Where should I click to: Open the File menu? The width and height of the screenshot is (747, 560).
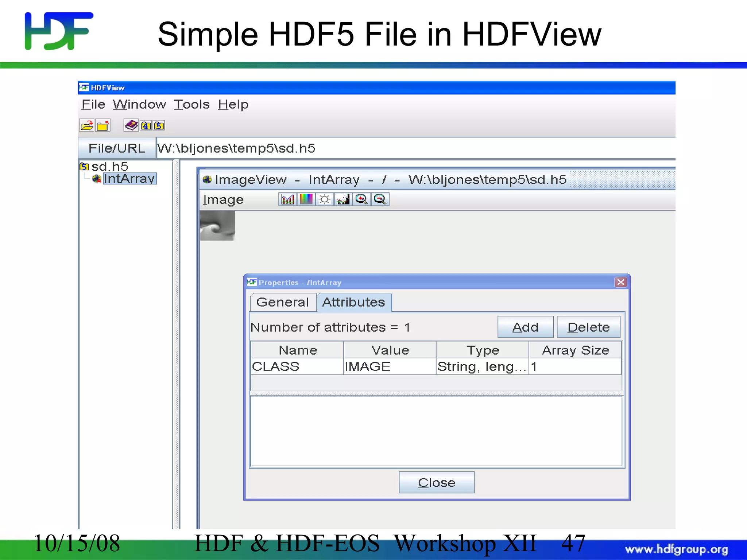[x=93, y=105]
